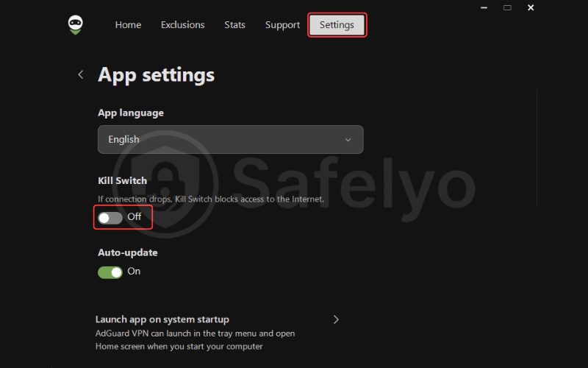Go to the Support tab
The image size is (588, 368).
point(282,25)
